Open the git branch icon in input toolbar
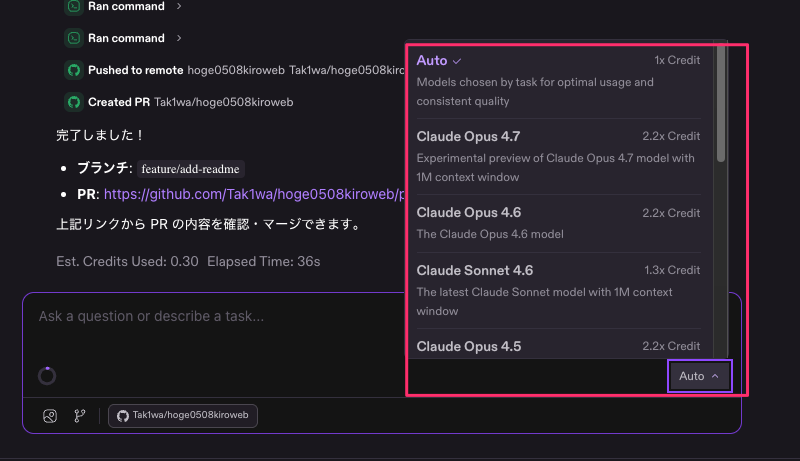 [80, 416]
